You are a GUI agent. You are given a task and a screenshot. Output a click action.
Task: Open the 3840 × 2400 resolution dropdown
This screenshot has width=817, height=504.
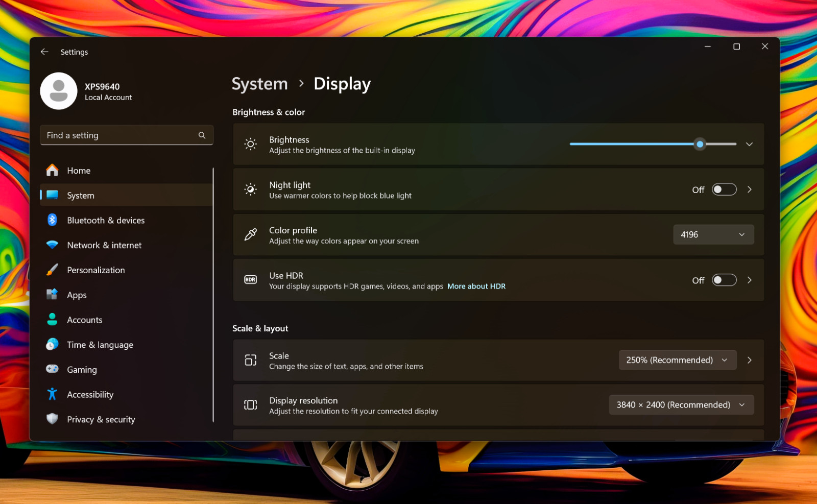pyautogui.click(x=681, y=405)
